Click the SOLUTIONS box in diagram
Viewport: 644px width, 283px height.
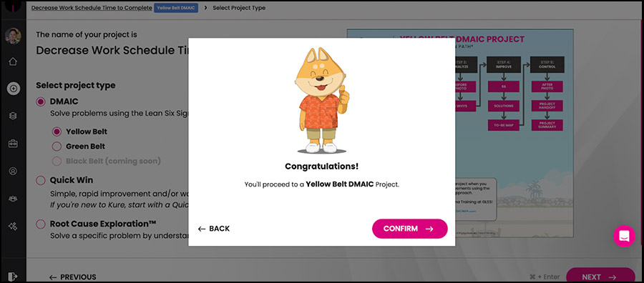pos(504,106)
